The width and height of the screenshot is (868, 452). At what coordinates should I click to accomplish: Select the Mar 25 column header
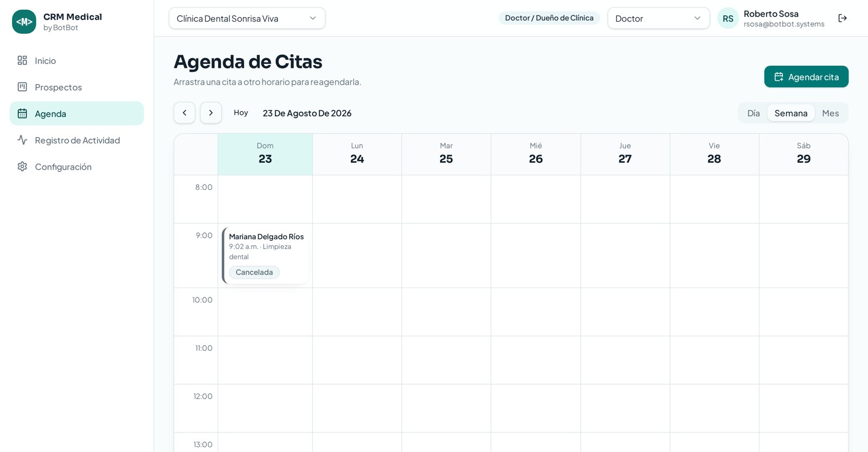(x=446, y=154)
